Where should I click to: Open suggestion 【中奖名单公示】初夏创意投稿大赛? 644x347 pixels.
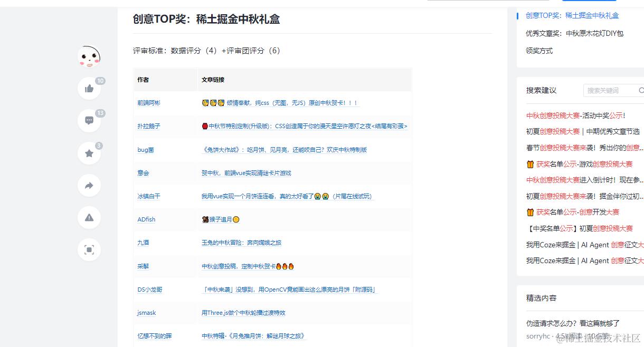coord(580,228)
